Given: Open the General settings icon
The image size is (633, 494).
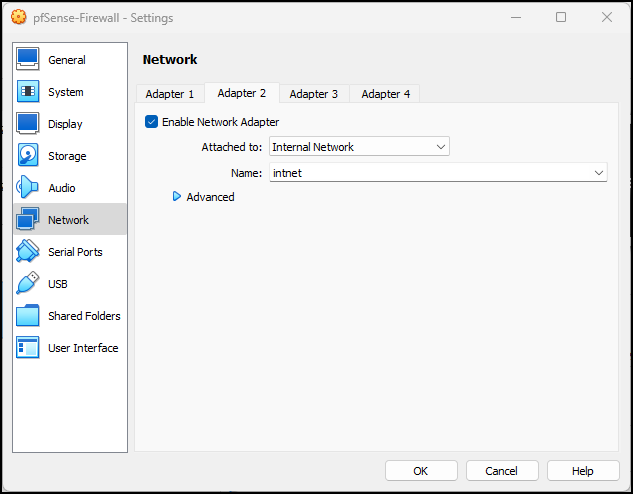Looking at the screenshot, I should 27,59.
